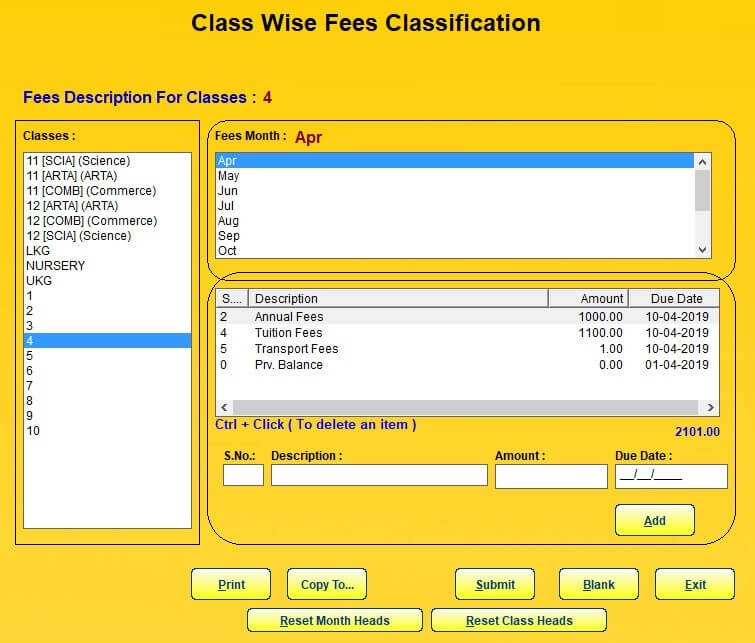
Task: Click the Blank button
Action: coord(599,584)
